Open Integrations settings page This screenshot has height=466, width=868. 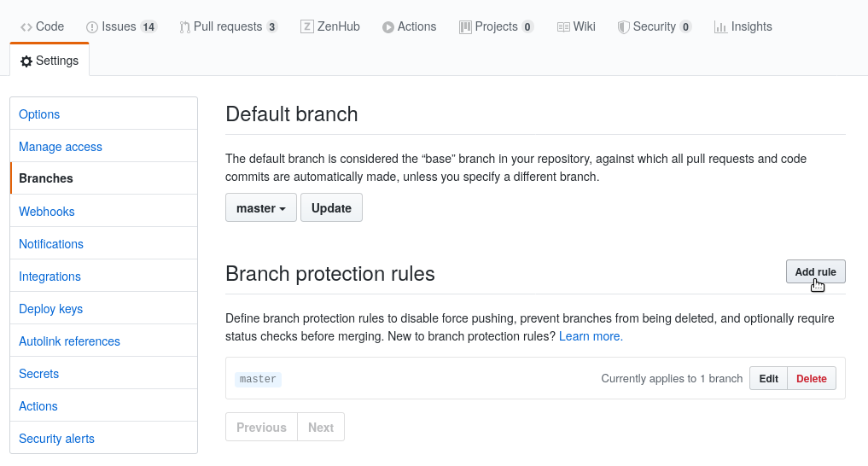[103, 276]
